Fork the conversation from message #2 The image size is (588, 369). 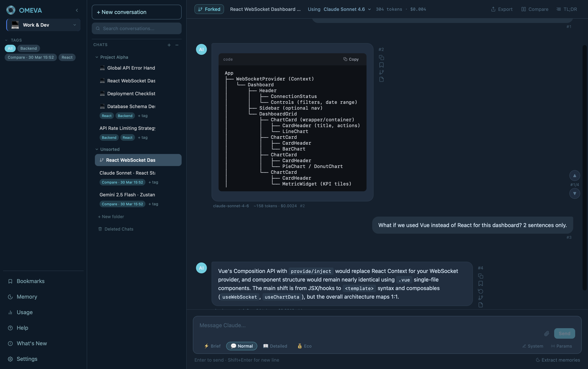click(381, 72)
